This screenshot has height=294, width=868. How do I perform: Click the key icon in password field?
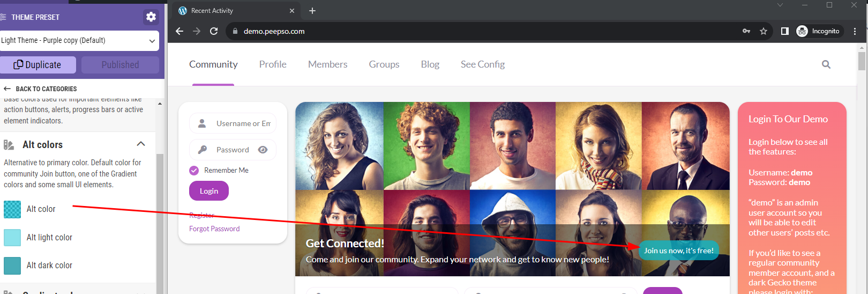click(202, 150)
